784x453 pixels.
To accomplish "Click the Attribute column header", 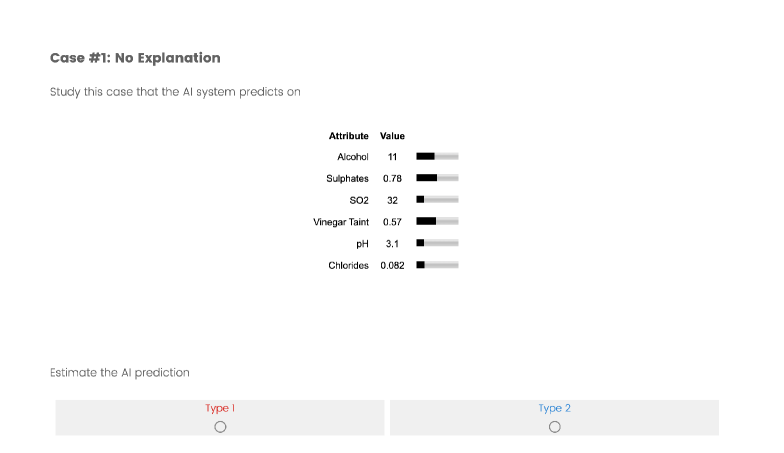I will (x=348, y=136).
